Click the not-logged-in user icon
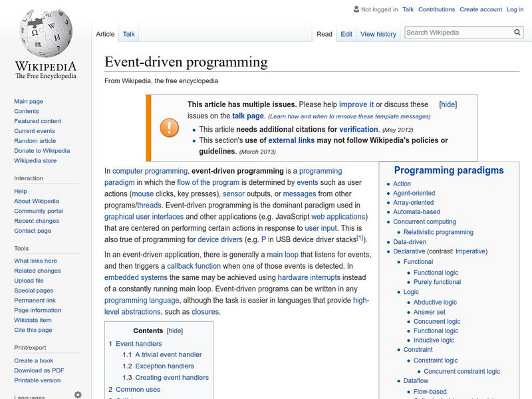 coord(356,9)
